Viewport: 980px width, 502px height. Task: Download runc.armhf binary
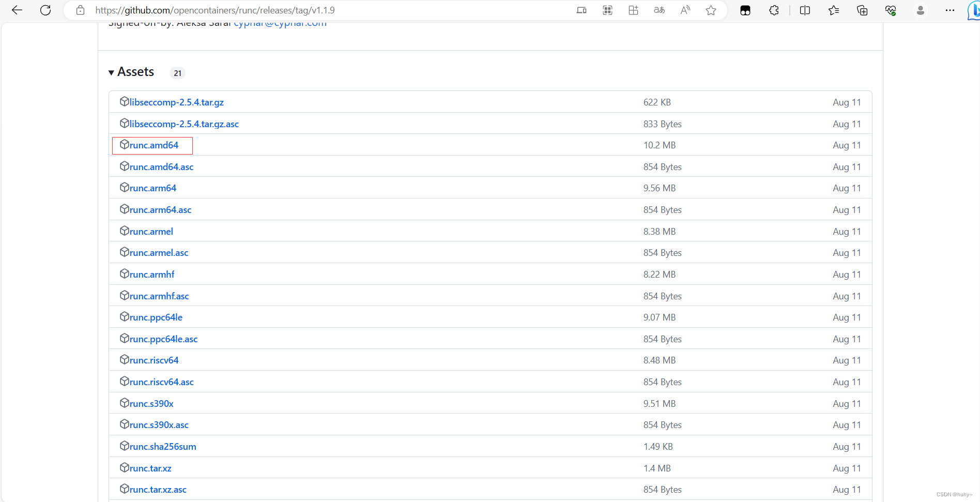pos(152,275)
